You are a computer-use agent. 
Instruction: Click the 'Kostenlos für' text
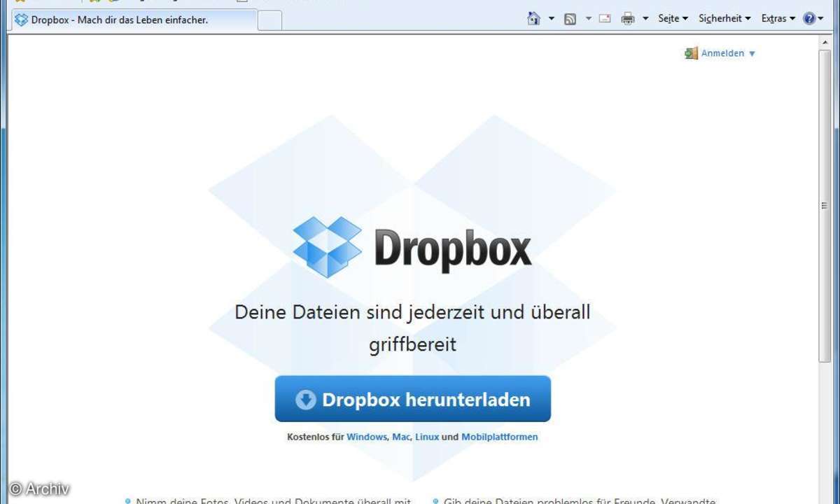(315, 437)
